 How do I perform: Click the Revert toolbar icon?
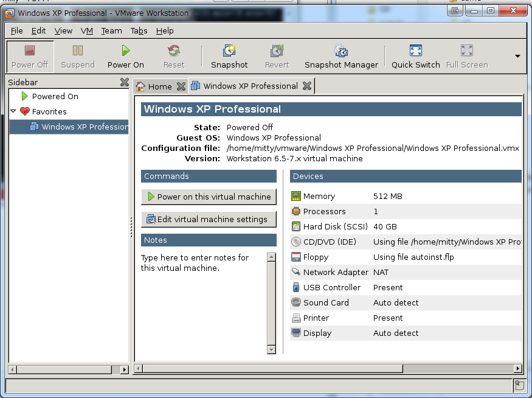277,51
